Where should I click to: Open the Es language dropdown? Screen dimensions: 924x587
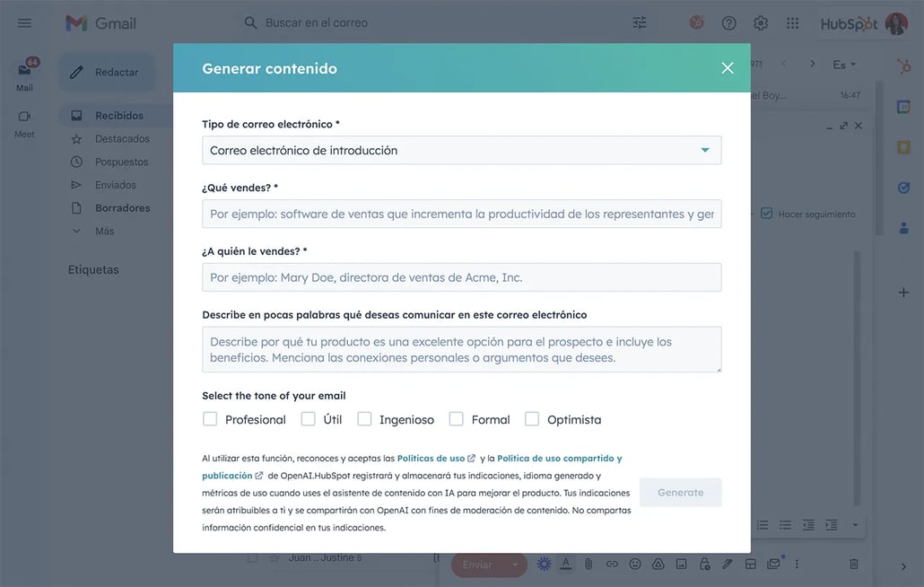(844, 65)
